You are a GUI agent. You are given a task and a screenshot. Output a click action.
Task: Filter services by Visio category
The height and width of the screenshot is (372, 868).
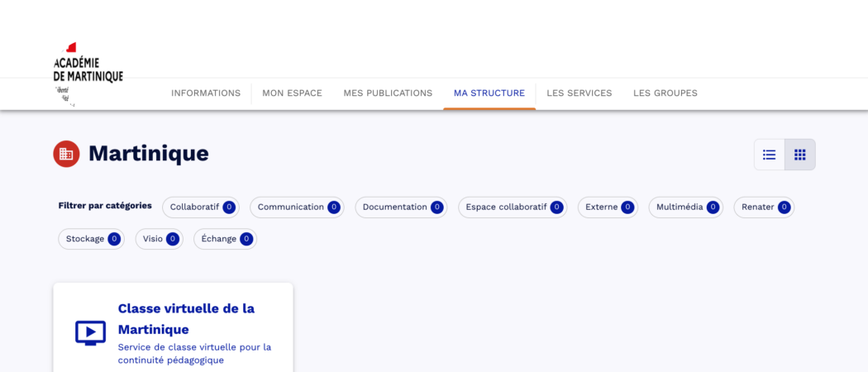[160, 239]
